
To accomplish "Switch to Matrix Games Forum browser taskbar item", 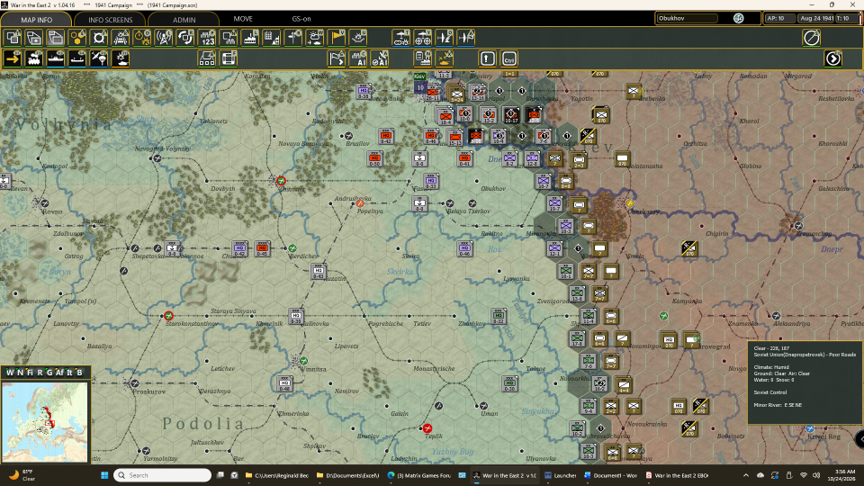I will [x=420, y=475].
